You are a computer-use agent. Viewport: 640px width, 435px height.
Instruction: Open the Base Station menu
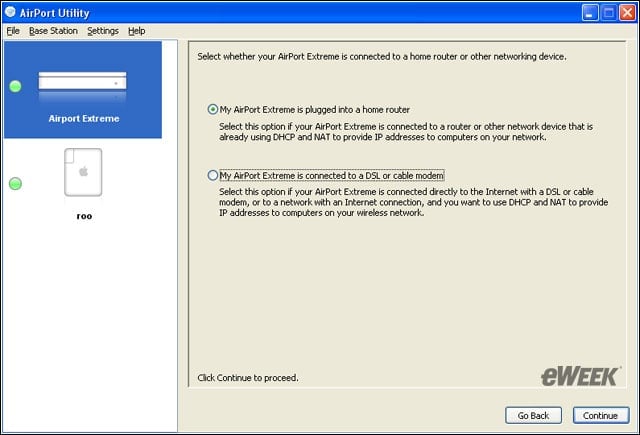[x=53, y=31]
